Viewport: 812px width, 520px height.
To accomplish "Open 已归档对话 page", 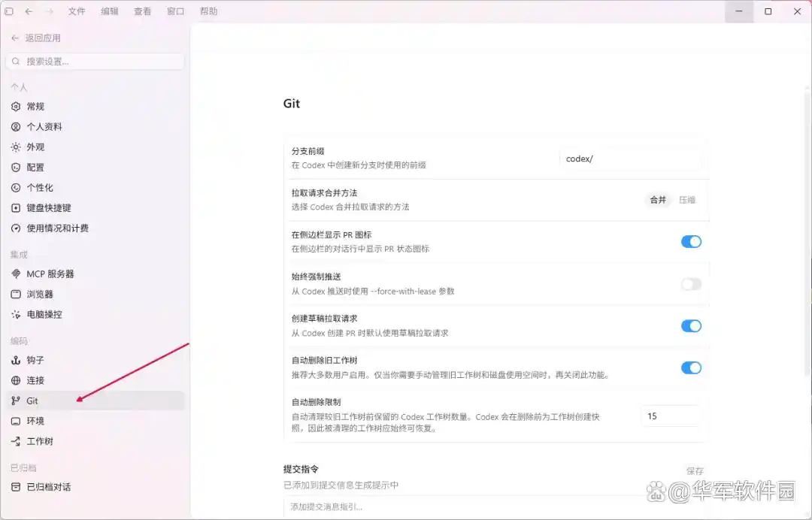I will point(95,487).
